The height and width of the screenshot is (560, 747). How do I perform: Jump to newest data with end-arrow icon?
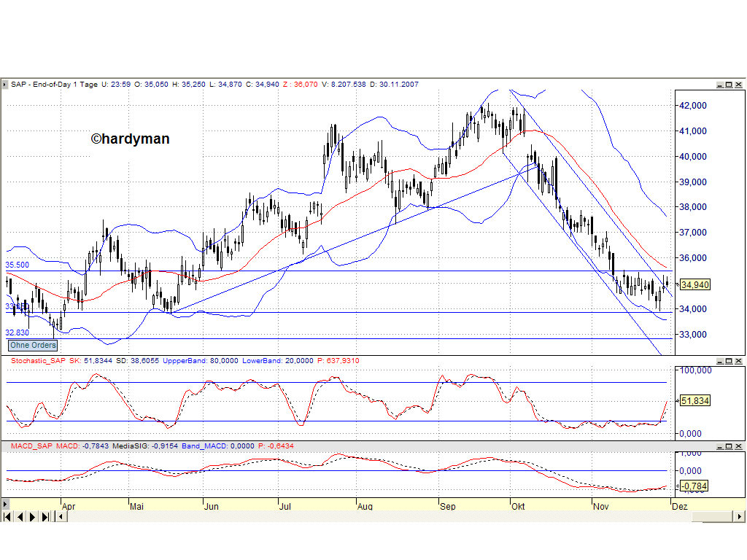pos(44,517)
